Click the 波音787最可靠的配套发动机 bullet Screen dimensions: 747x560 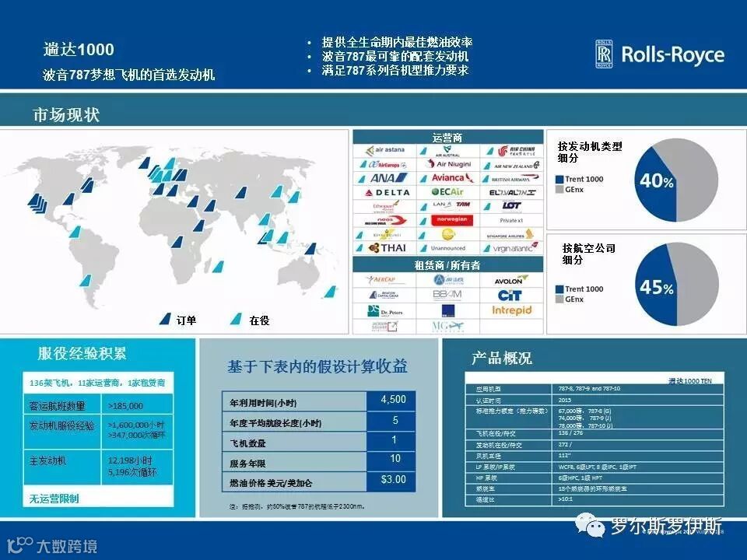tap(395, 56)
